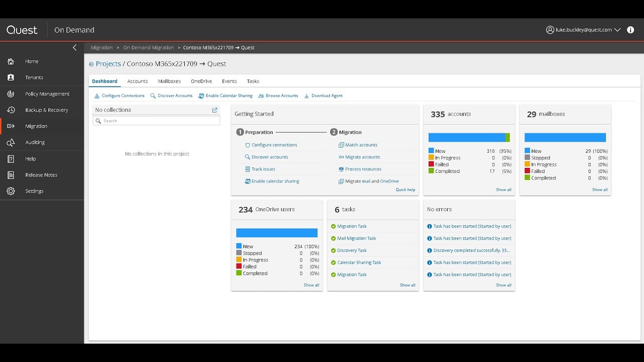Open the Calendar Sharing Task entry
Viewport: 644px width, 362px height.
click(x=359, y=262)
